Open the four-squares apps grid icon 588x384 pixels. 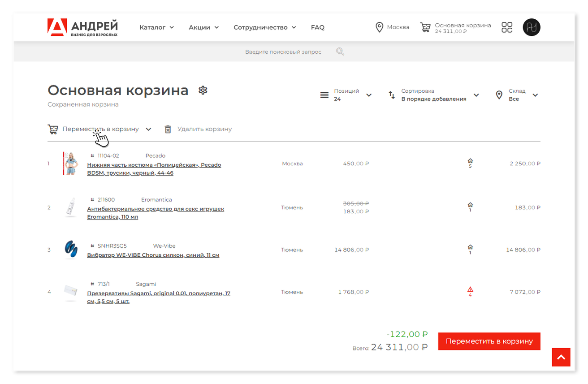(x=507, y=27)
